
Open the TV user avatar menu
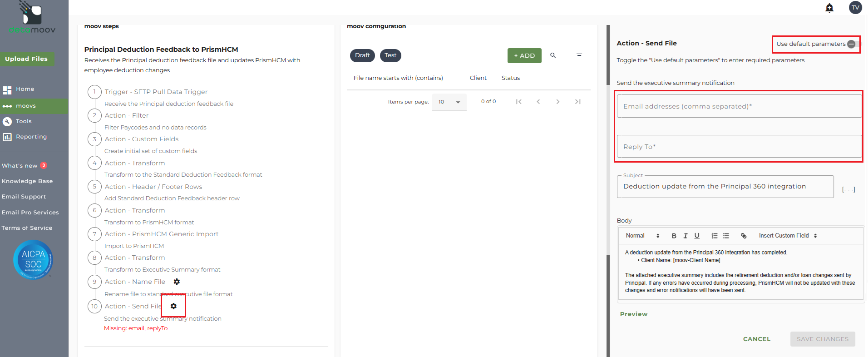[855, 7]
